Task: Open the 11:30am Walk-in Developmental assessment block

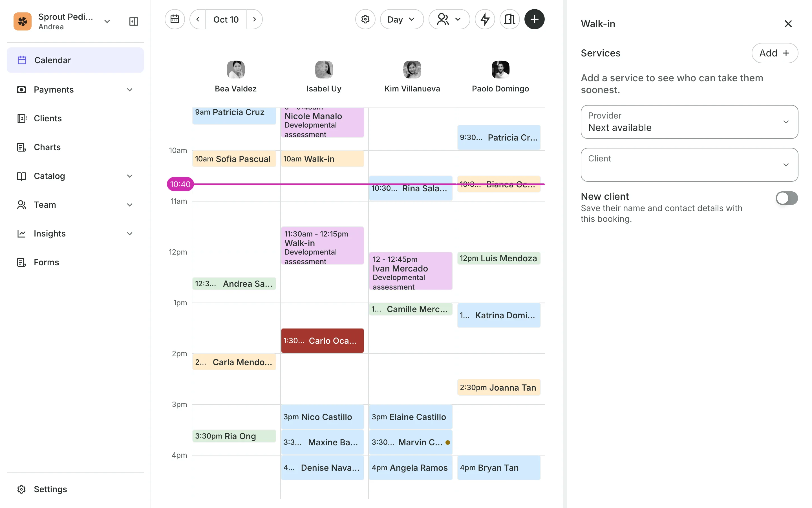Action: (x=322, y=245)
